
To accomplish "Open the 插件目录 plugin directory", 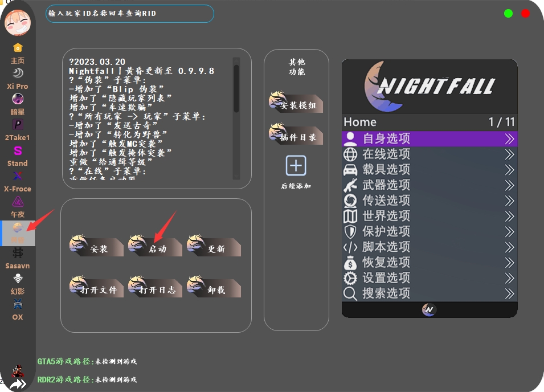I will (x=296, y=136).
